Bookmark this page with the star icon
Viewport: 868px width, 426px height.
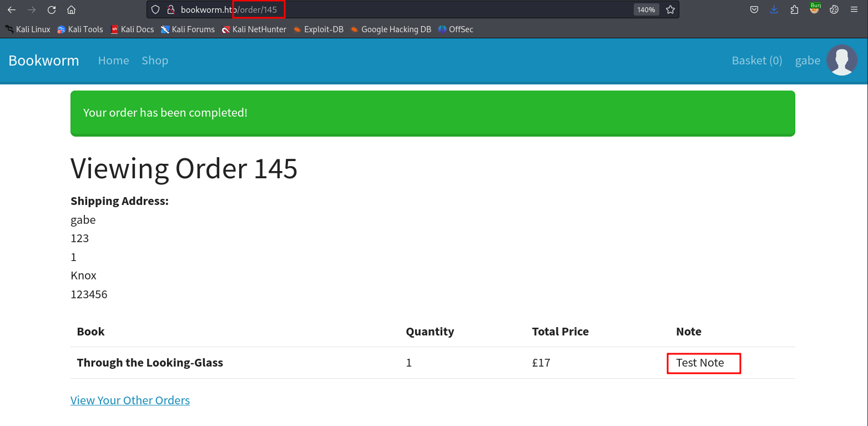(x=670, y=9)
